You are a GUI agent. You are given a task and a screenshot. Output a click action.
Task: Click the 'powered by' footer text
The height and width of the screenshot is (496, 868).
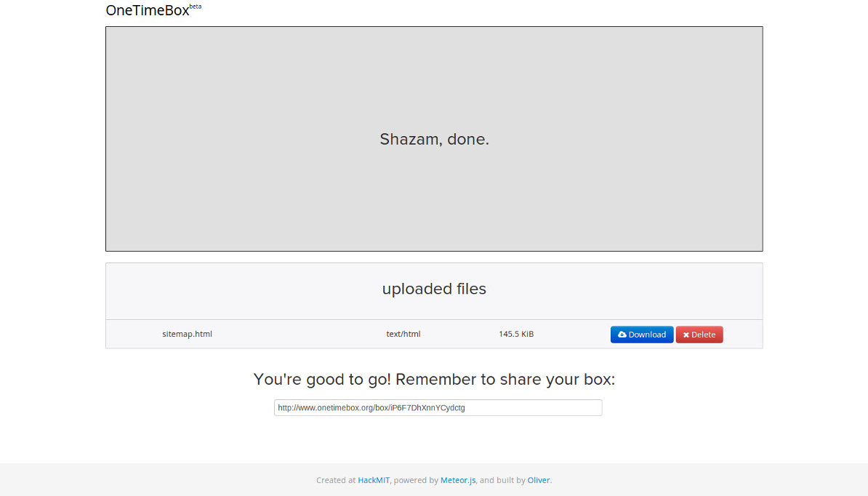[416, 480]
